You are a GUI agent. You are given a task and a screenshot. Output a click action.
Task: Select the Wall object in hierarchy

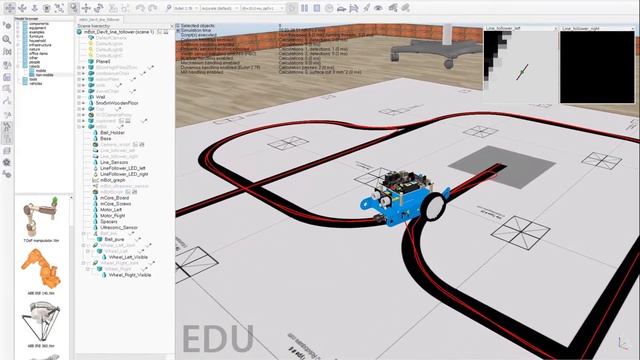[x=100, y=97]
